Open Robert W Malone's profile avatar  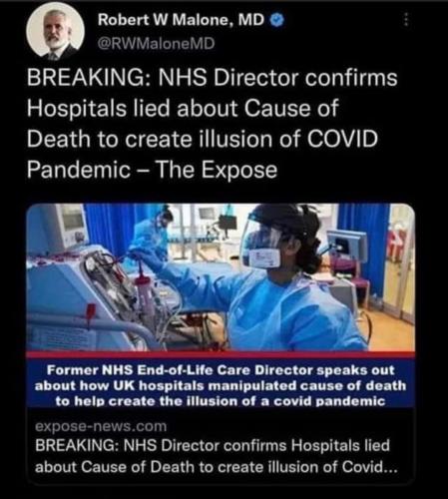(56, 33)
